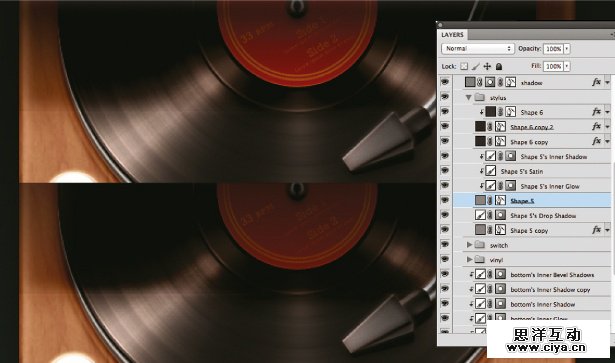615x363 pixels.
Task: Click the fx icon on Shape 6 copy layer
Action: tap(596, 141)
